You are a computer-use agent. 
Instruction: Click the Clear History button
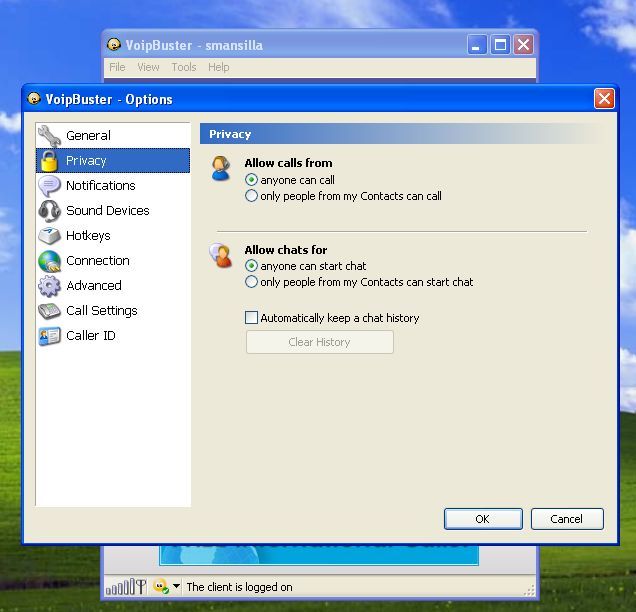(320, 342)
